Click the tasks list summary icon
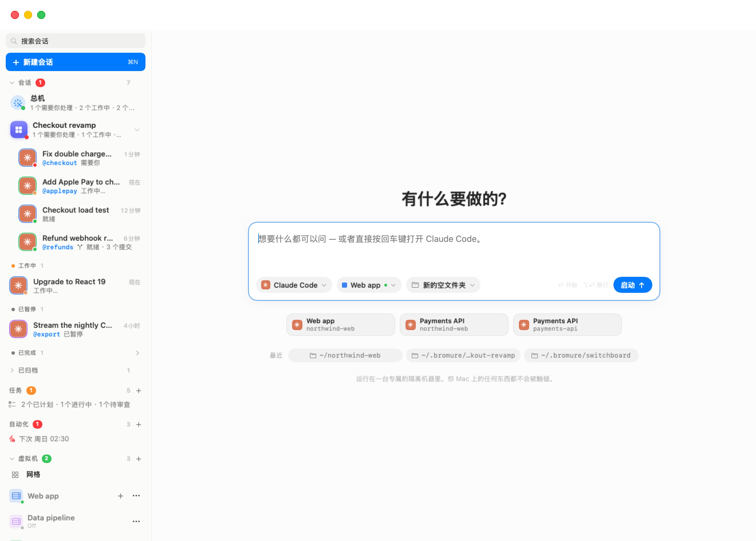756x541 pixels. click(12, 404)
